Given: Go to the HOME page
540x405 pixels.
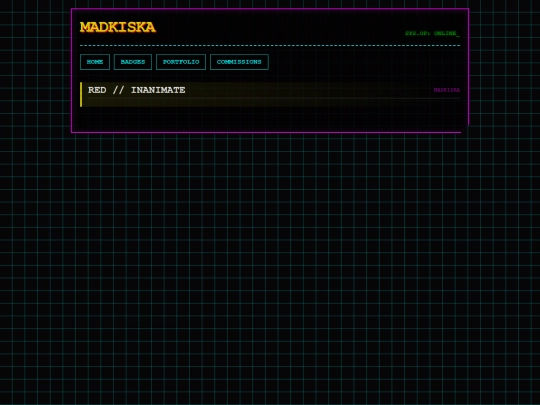Looking at the screenshot, I should click(x=95, y=62).
